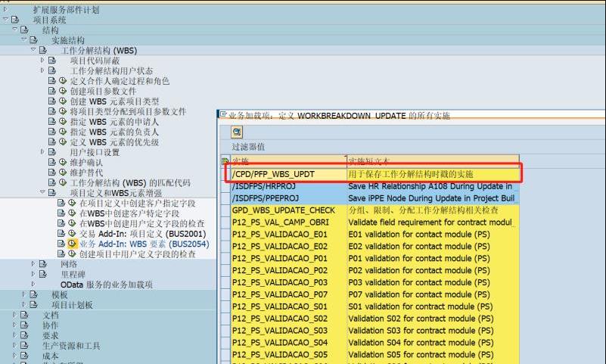Click the row selector for /ISDFPS/HRPROJ
This screenshot has height=364, width=606.
point(225,186)
